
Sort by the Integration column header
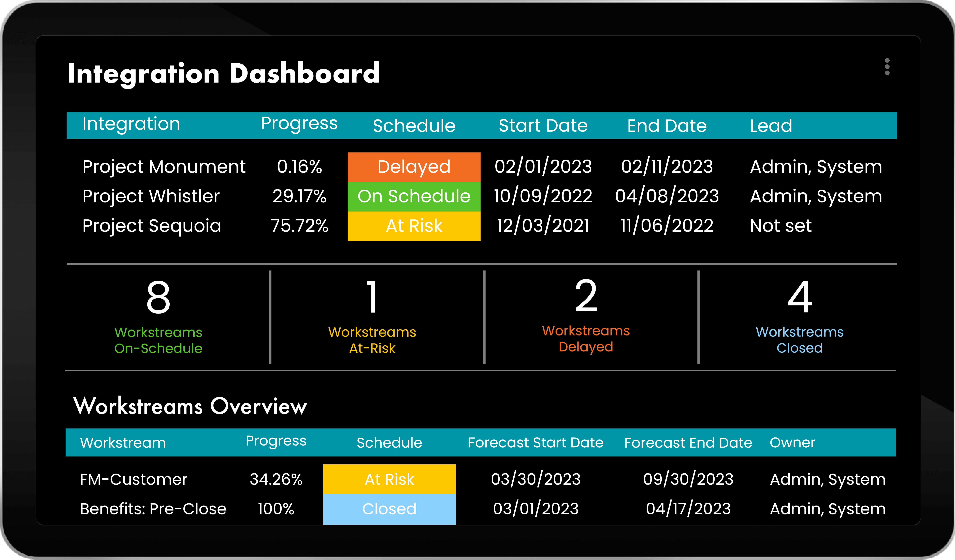pyautogui.click(x=131, y=124)
